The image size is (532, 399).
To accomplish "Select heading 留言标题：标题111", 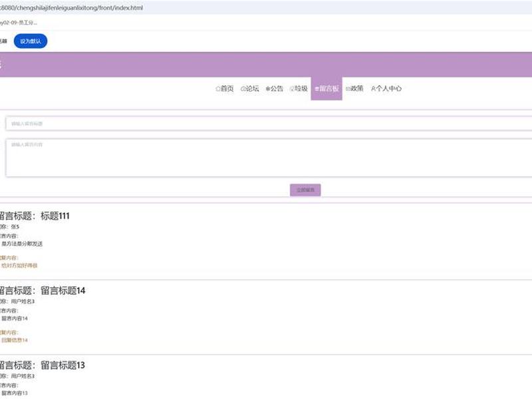I will click(34, 216).
